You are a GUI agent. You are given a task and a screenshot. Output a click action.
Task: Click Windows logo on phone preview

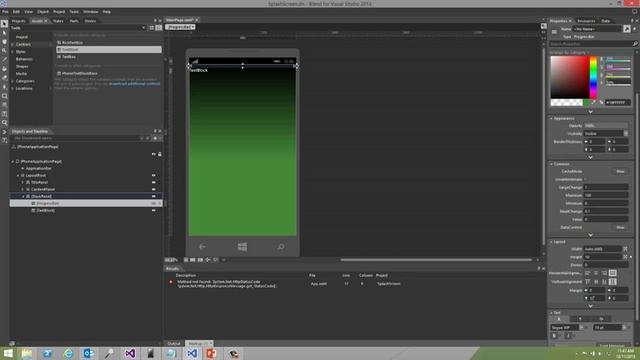(x=242, y=247)
